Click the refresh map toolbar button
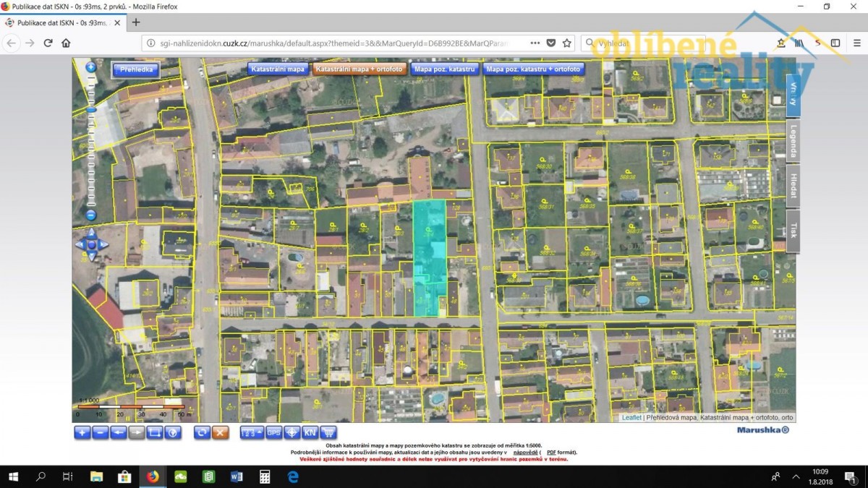The height and width of the screenshot is (488, 868). [x=203, y=432]
